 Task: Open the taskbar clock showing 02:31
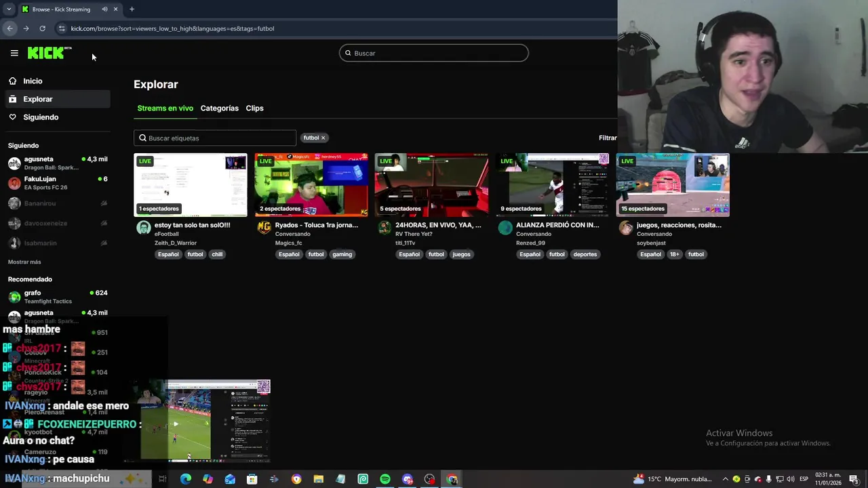coord(828,479)
